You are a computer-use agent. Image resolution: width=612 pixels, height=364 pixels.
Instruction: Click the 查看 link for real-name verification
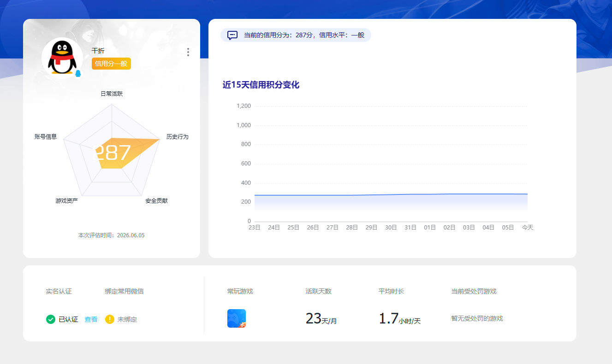[x=91, y=319]
